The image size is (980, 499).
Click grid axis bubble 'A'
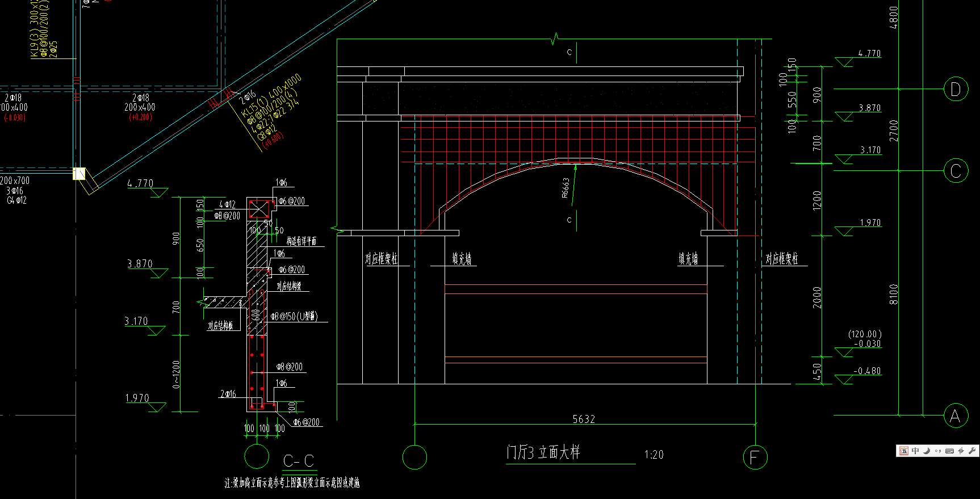[956, 416]
